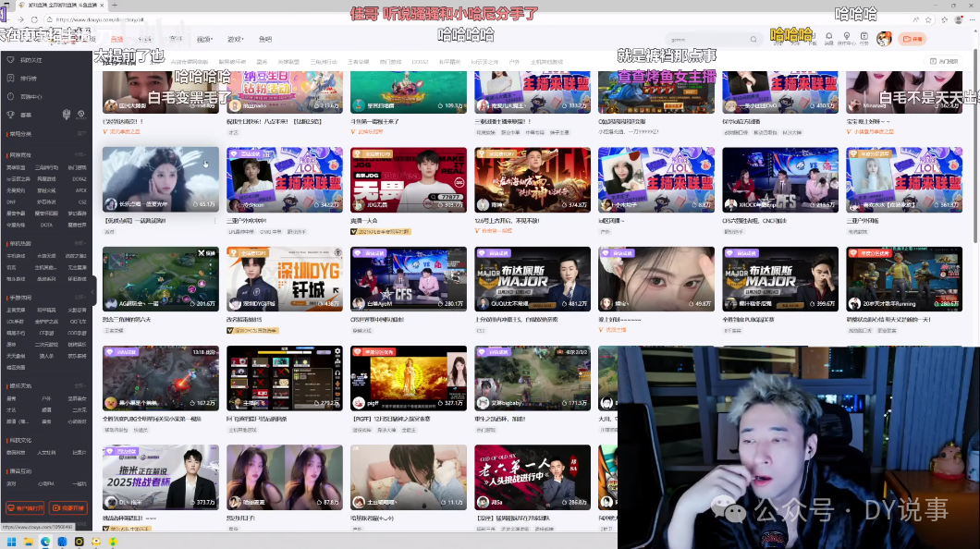Click the 客户端打开 button in the sidebar
This screenshot has height=549, width=980.
click(26, 507)
